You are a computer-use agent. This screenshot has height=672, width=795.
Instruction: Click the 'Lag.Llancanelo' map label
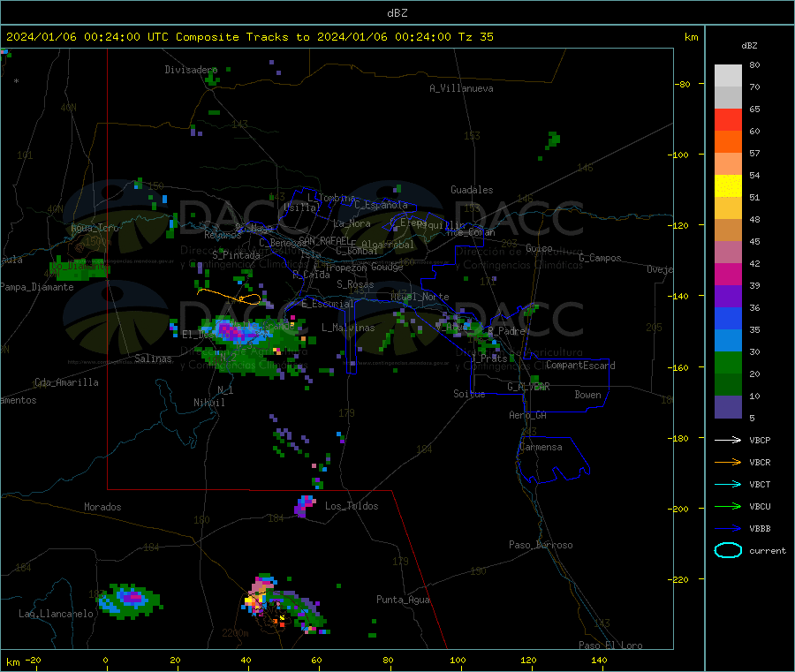tap(56, 614)
